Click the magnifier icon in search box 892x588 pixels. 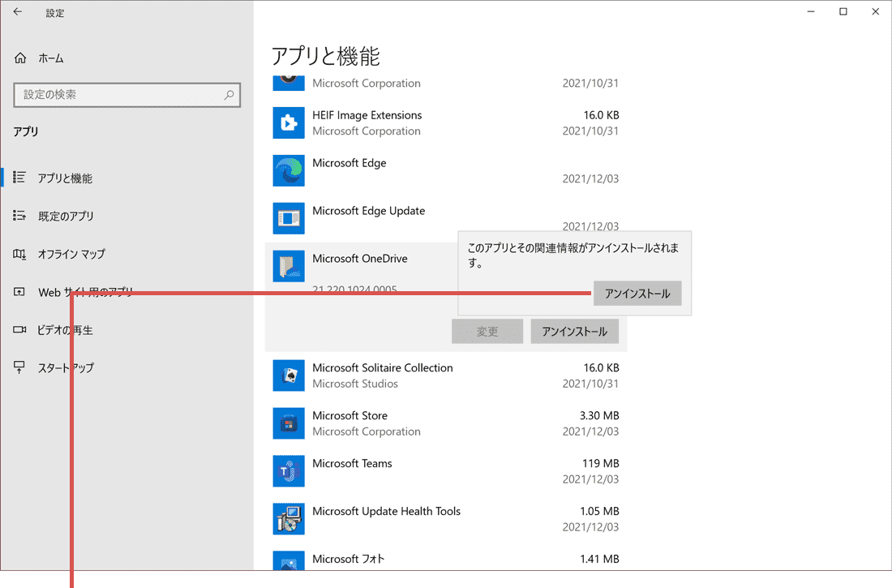[x=229, y=95]
